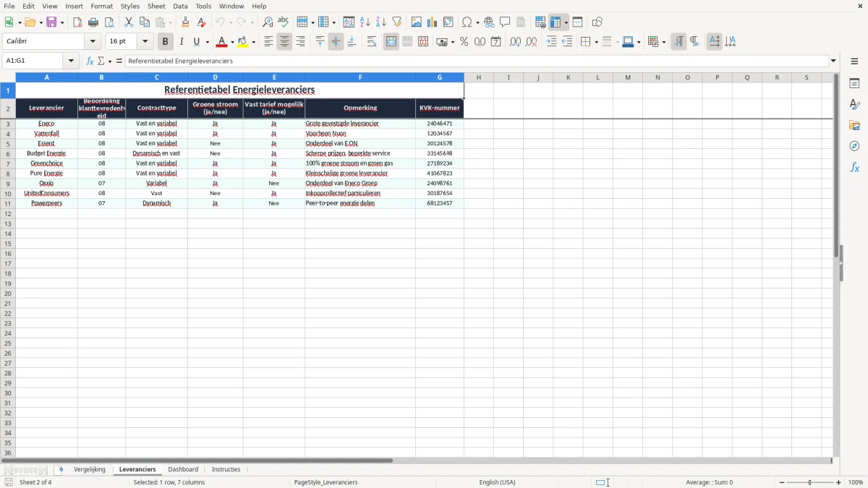
Task: Click the English (USA) language status
Action: (498, 482)
